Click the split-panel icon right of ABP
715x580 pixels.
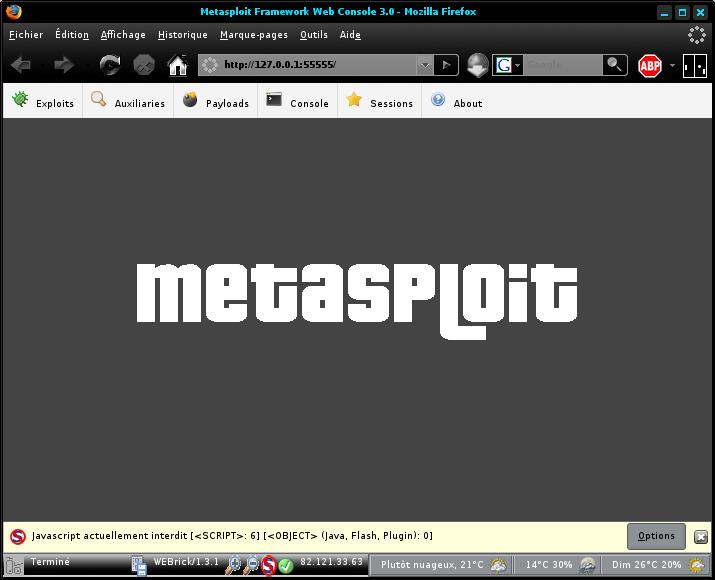(x=694, y=66)
